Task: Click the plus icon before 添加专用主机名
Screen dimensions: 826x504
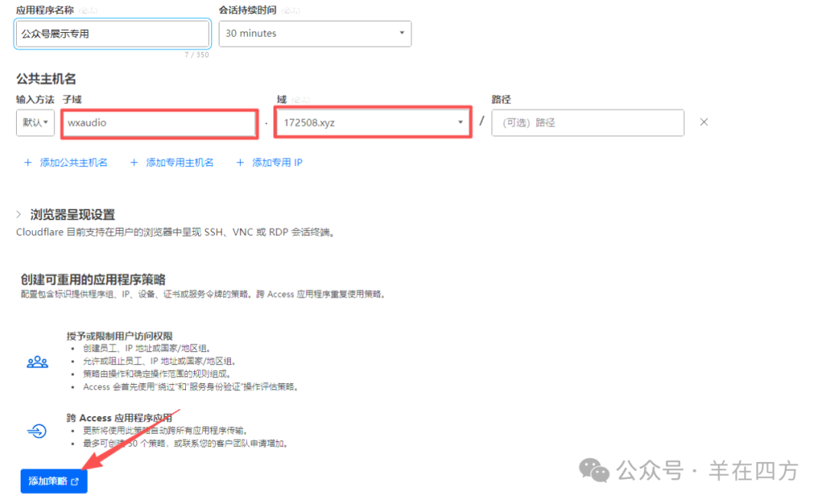Action: coord(134,163)
